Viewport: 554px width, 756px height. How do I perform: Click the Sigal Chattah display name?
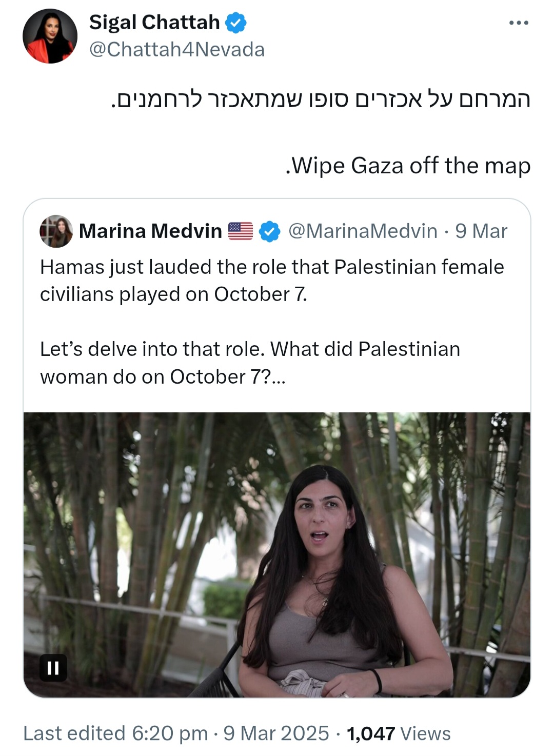pos(154,23)
